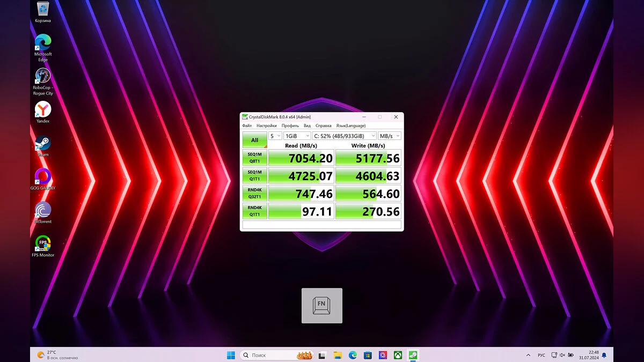The image size is (644, 362).
Task: Click the 564.60 write result
Action: tap(368, 193)
